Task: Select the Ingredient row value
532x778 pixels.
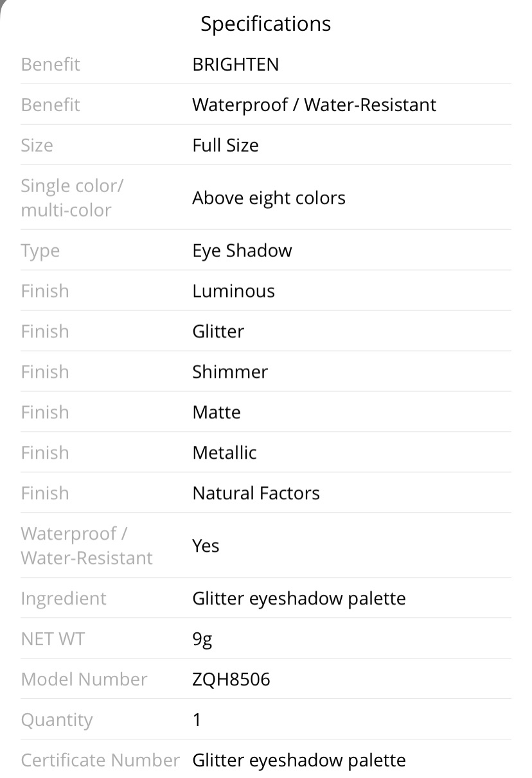Action: [x=299, y=599]
